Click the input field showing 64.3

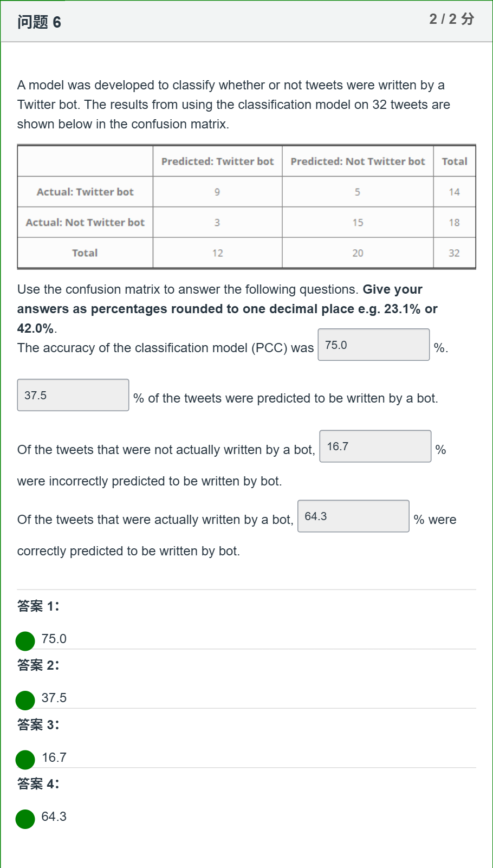point(353,516)
